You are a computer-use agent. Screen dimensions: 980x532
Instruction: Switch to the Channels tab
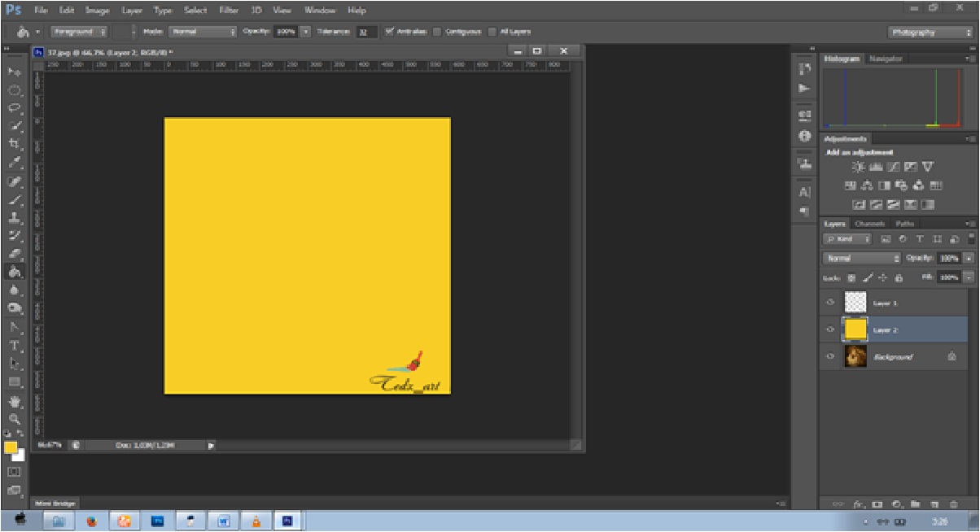[x=869, y=224]
